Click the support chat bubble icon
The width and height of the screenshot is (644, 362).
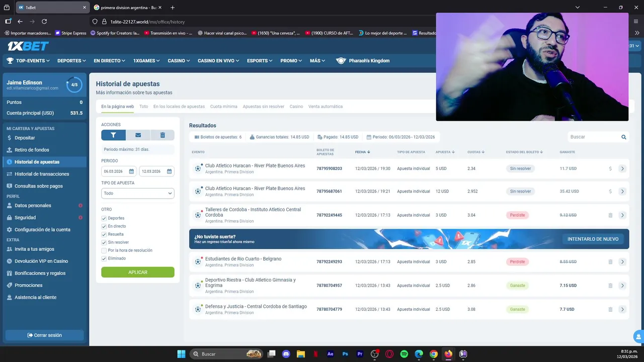click(638, 336)
